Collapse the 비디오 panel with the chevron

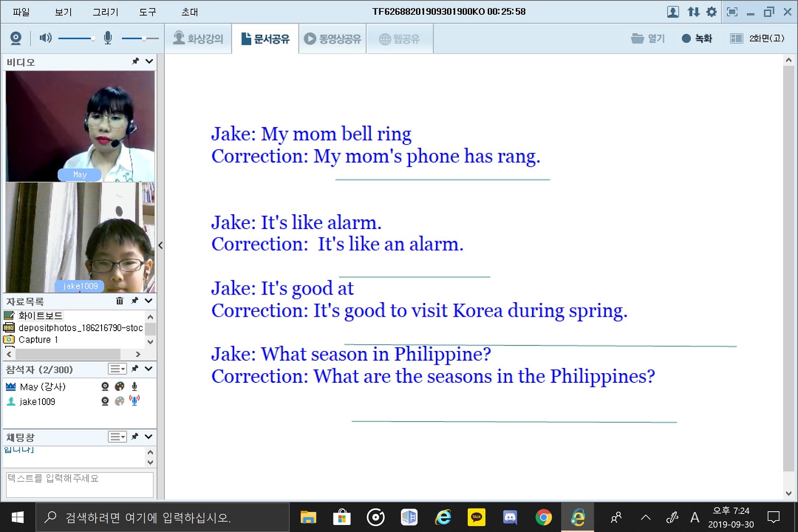tap(149, 61)
